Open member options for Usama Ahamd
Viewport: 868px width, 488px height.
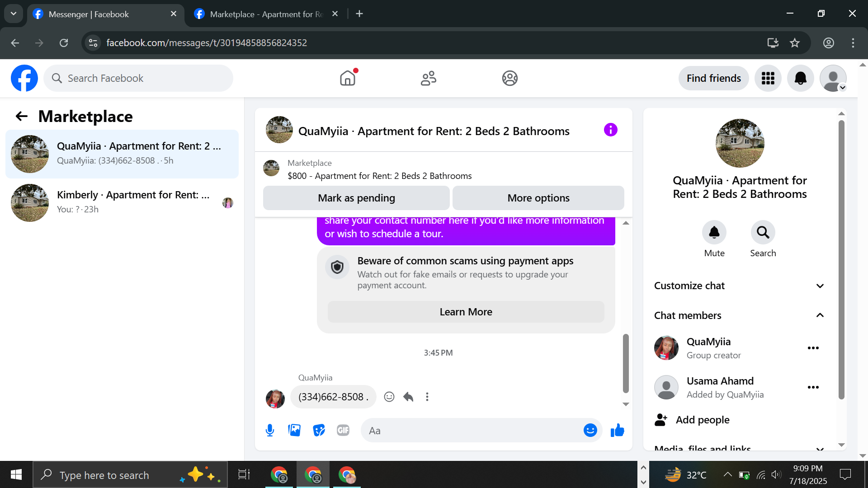[813, 387]
